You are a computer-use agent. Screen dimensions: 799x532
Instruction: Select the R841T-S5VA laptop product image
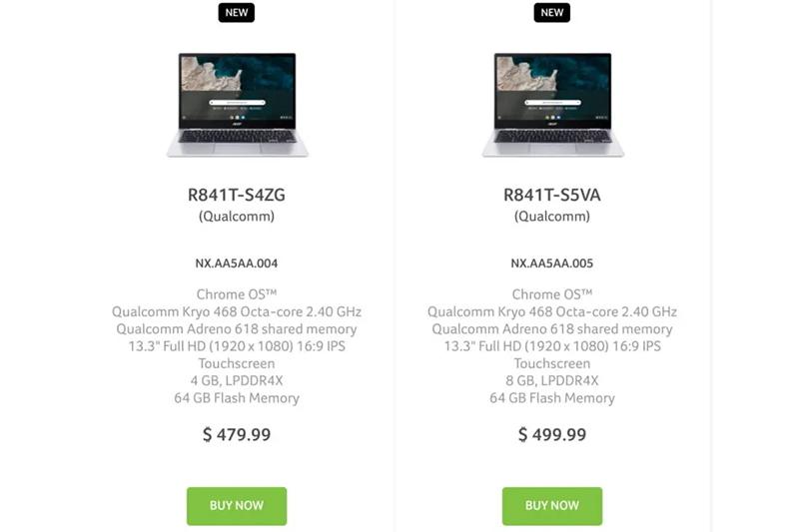pos(552,104)
